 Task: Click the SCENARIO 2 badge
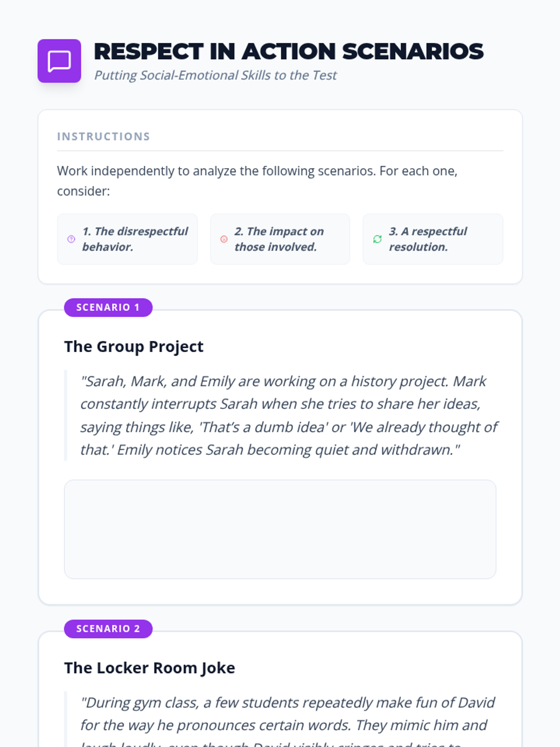(x=108, y=629)
